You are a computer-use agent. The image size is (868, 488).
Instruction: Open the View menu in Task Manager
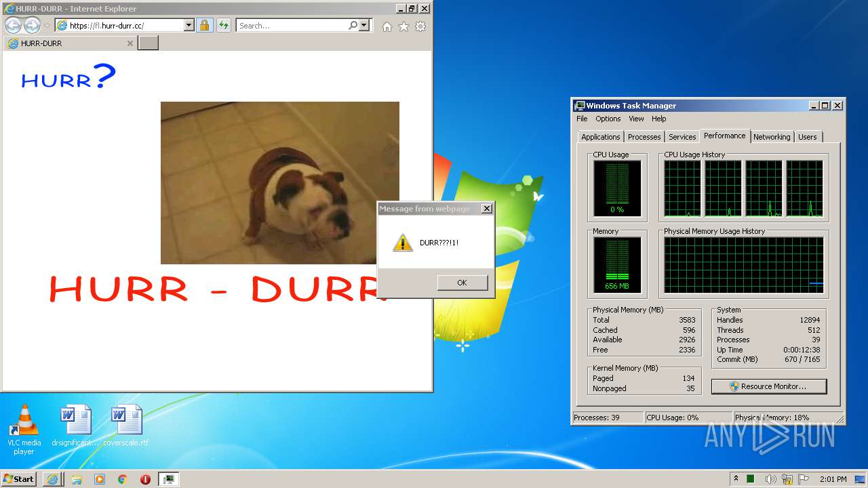(x=636, y=119)
